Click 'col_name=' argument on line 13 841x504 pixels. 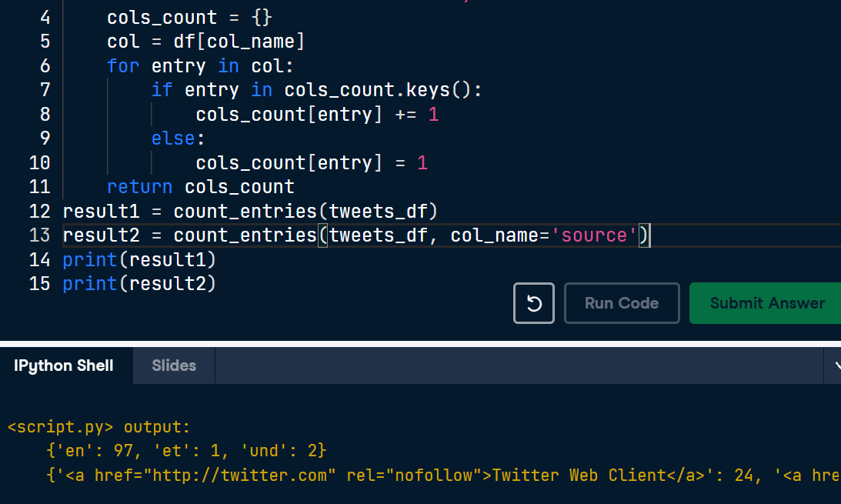coord(500,235)
